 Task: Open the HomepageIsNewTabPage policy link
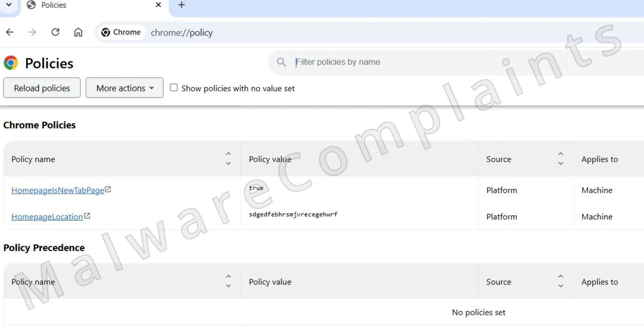(x=58, y=190)
